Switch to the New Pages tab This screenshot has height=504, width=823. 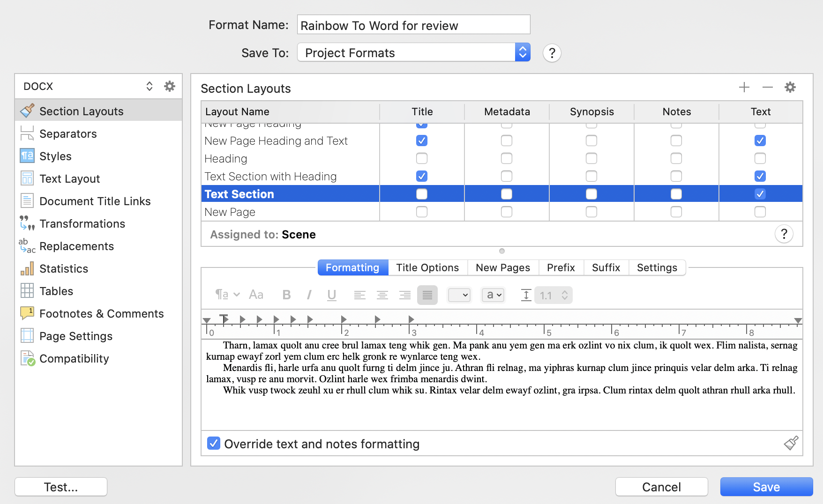(503, 267)
